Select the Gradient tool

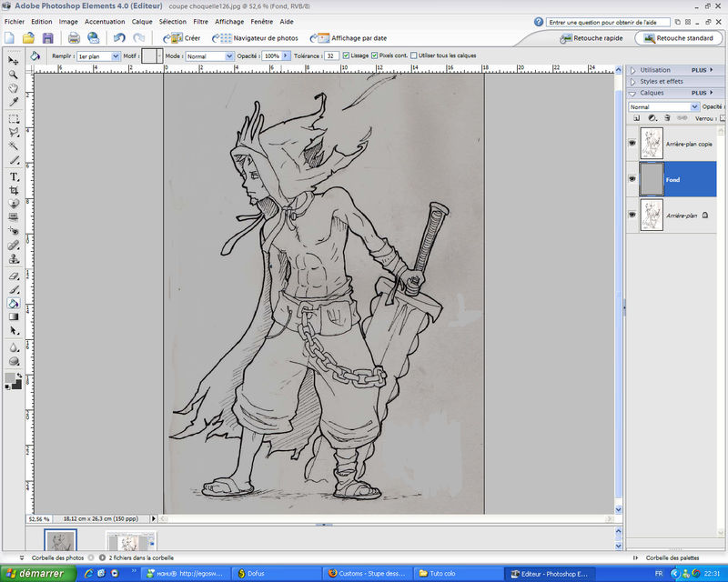14,317
